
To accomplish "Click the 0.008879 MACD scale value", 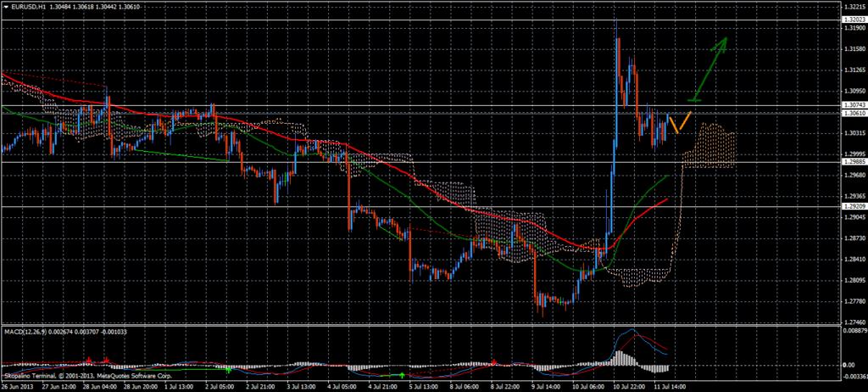I will [x=854, y=331].
